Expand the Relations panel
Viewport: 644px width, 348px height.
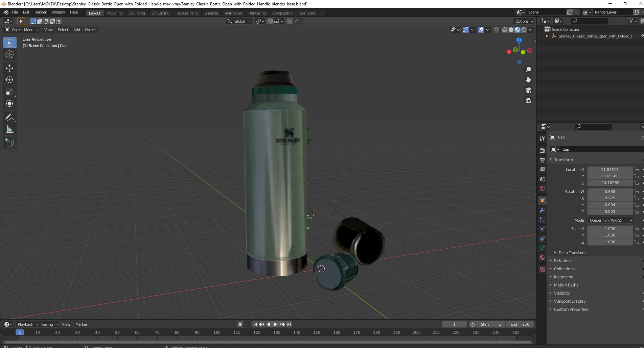[x=562, y=261]
